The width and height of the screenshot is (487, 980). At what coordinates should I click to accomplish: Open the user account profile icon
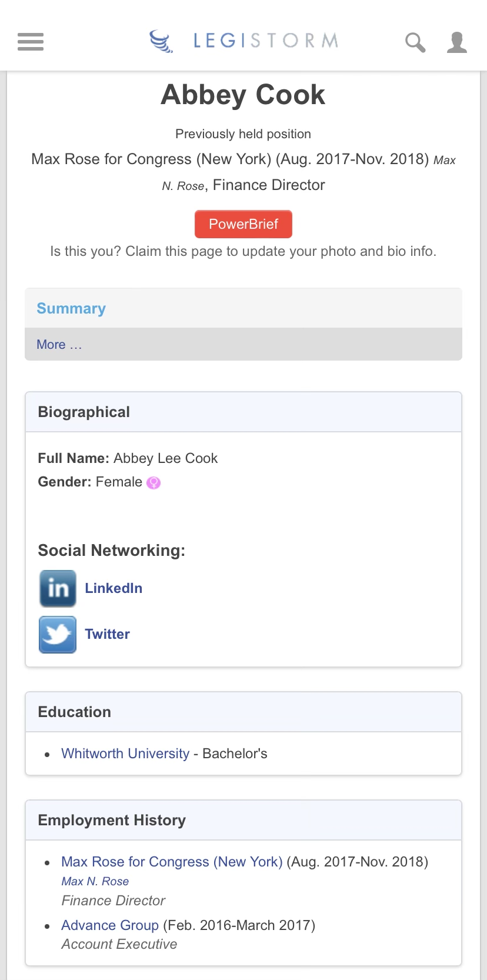456,42
